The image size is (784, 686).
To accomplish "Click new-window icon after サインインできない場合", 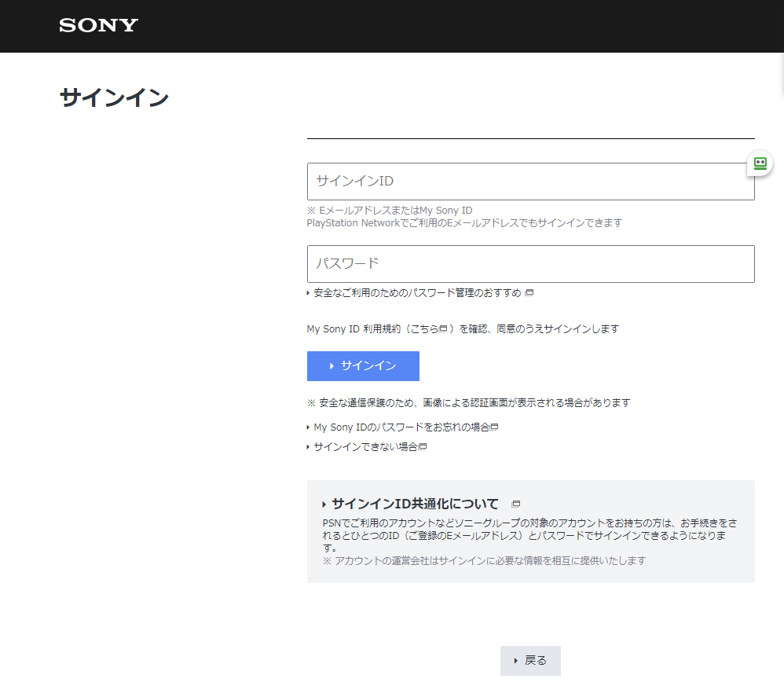I will pyautogui.click(x=423, y=447).
